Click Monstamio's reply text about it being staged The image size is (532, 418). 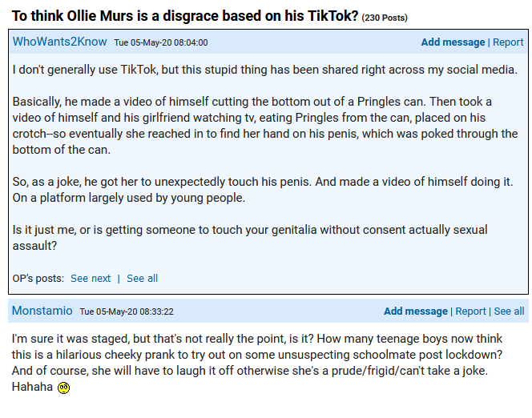pyautogui.click(x=257, y=363)
